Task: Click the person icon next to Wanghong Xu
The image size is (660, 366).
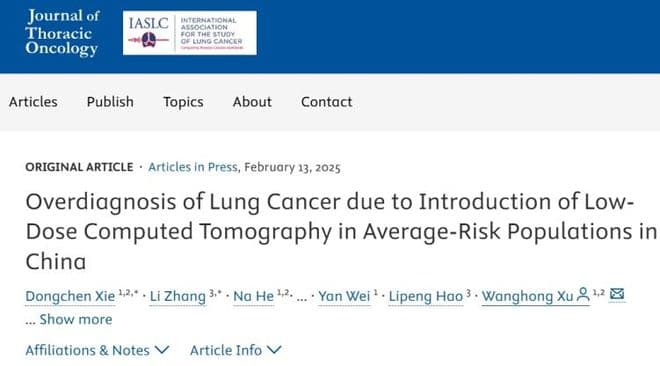Action: click(583, 294)
